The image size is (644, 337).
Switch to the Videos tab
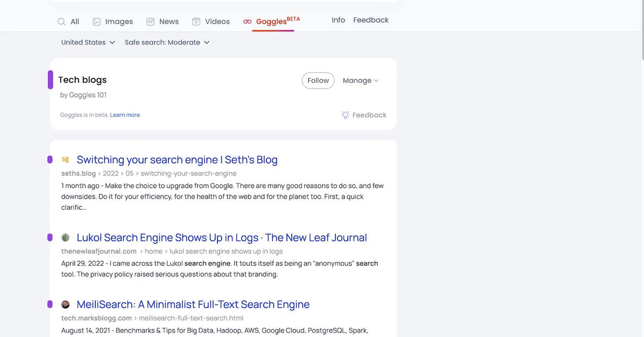(217, 21)
